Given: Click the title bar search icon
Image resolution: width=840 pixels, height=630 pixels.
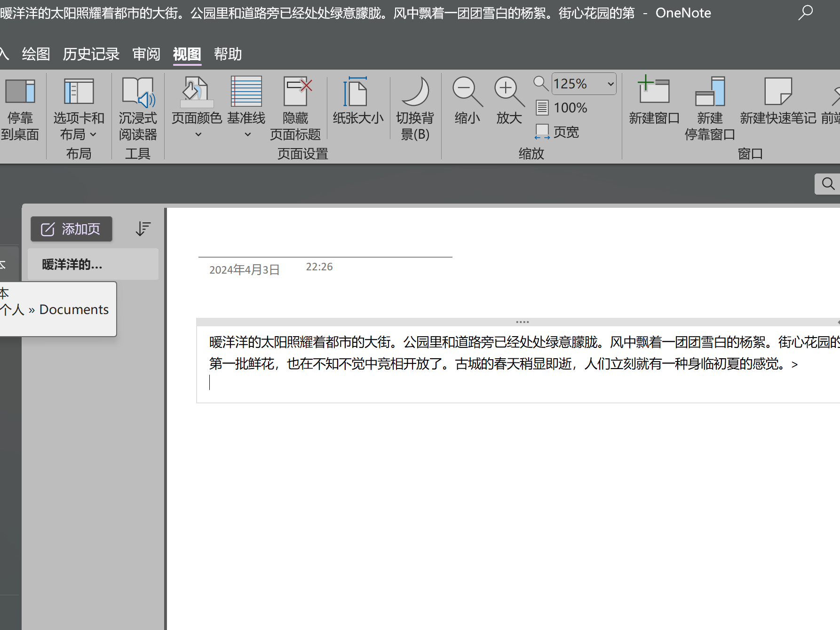Looking at the screenshot, I should point(805,13).
